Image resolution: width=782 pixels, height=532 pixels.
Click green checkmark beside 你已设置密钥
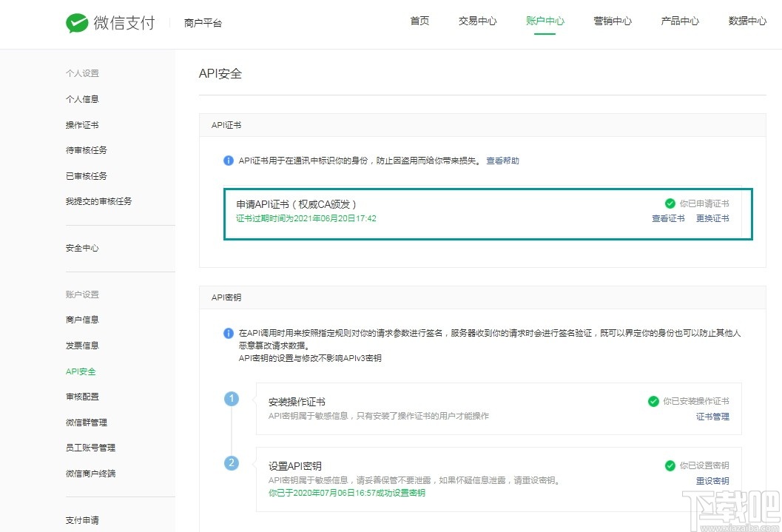coord(669,465)
